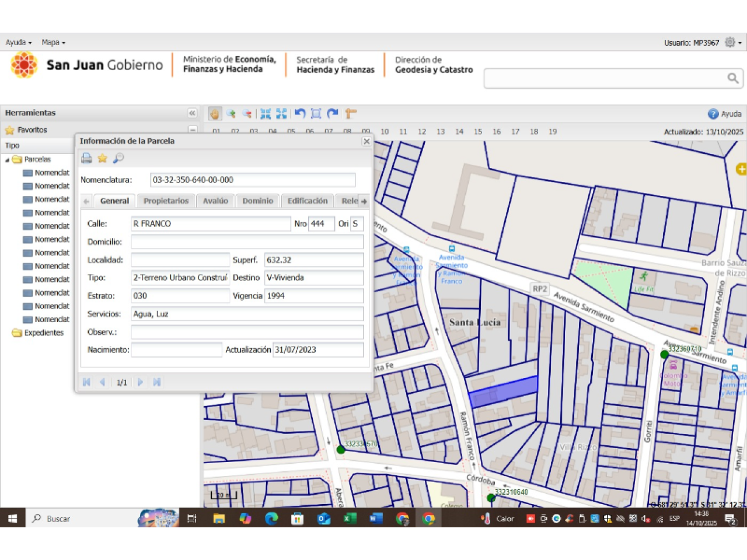
Task: Activate the zoom out tool
Action: click(247, 114)
